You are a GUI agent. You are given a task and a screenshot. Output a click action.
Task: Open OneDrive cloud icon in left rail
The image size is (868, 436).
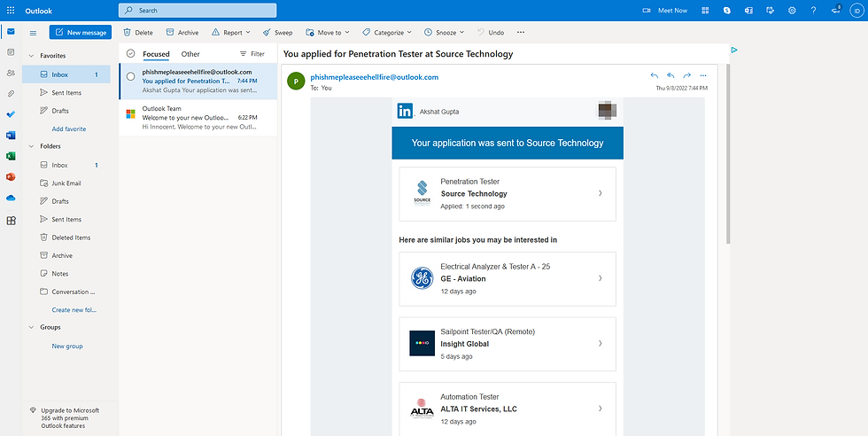pos(11,199)
